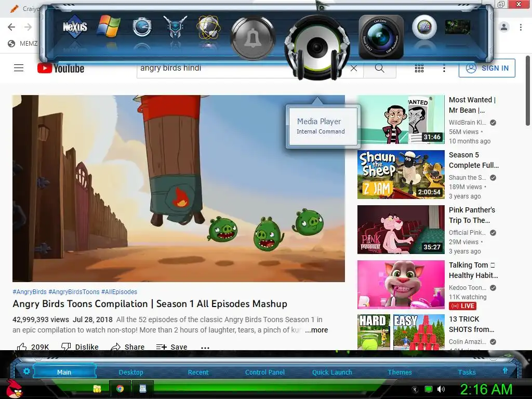Viewport: 532px width, 399px height.
Task: Show hidden tray icons arrow
Action: tap(415, 390)
